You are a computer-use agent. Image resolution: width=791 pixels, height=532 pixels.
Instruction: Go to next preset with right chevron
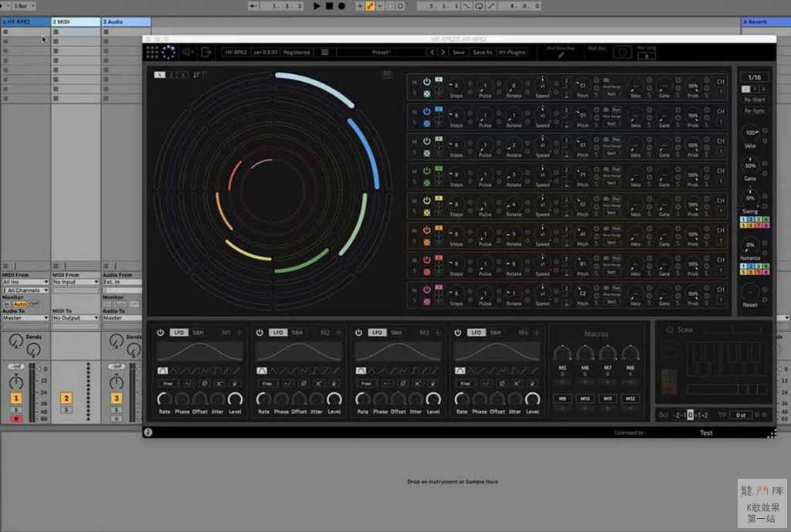(443, 52)
